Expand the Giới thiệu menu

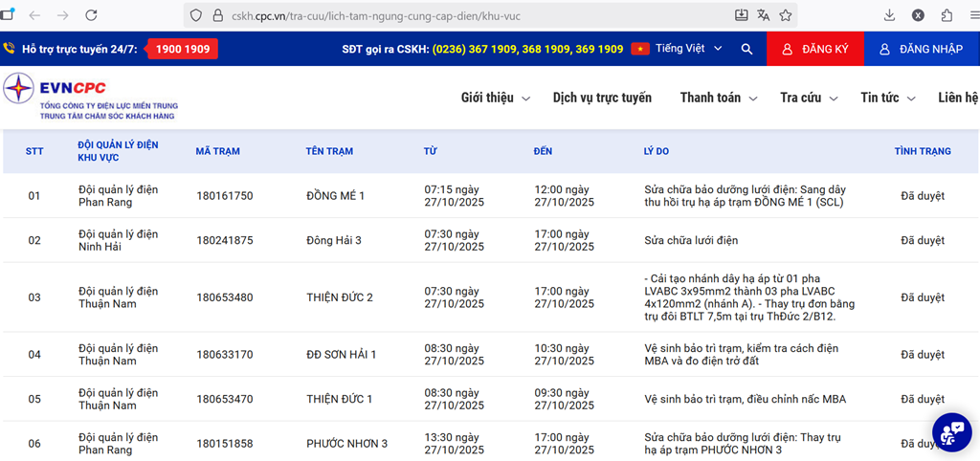(x=494, y=98)
